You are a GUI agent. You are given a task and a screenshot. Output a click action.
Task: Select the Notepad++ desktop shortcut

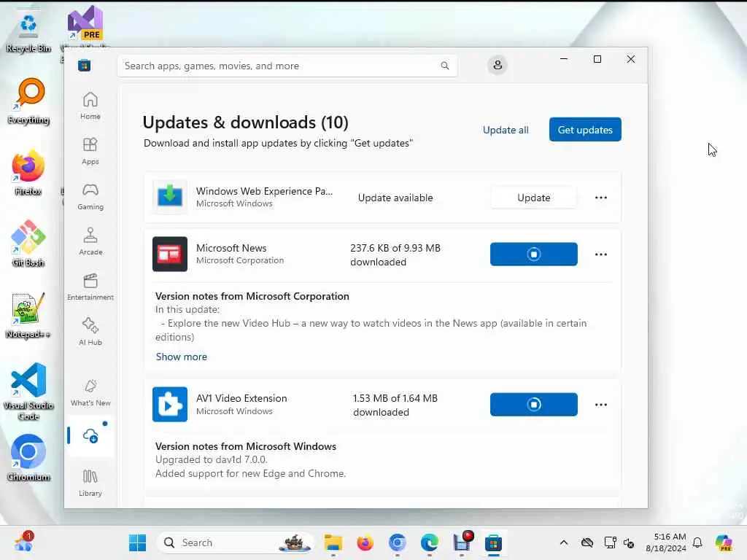(x=28, y=316)
